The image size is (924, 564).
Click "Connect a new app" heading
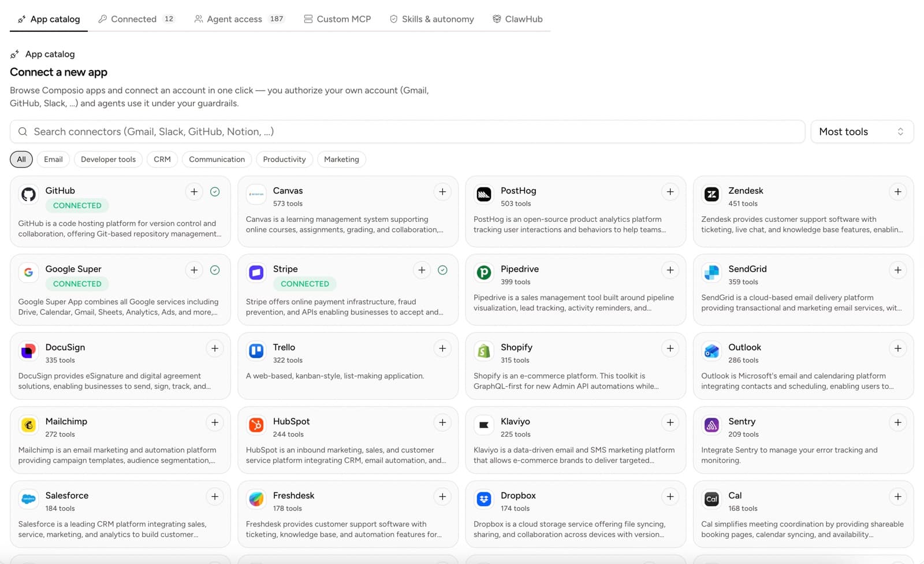58,72
